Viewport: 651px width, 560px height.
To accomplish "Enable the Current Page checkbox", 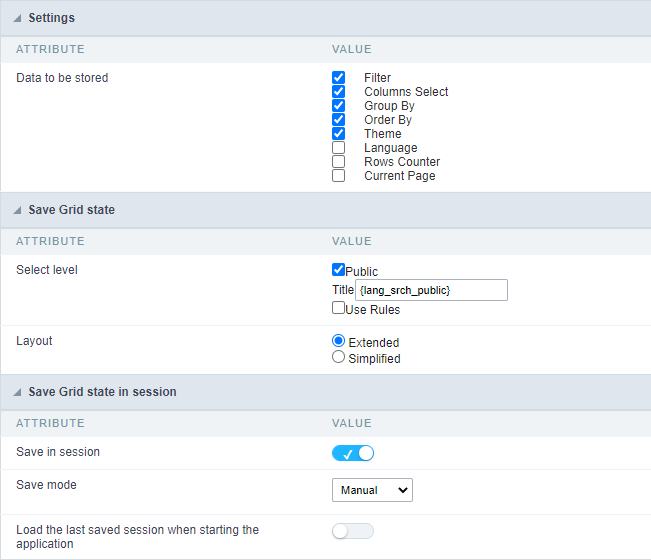I will pos(339,175).
